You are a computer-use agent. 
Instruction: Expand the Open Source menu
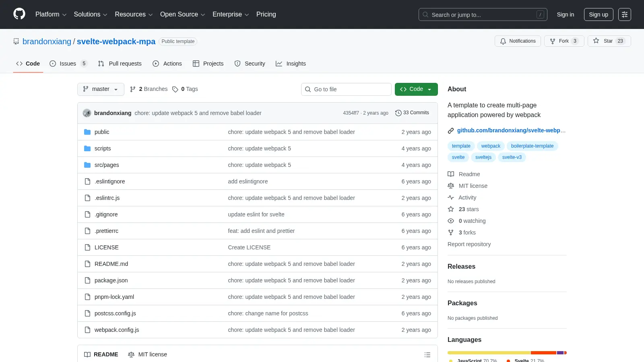point(183,14)
